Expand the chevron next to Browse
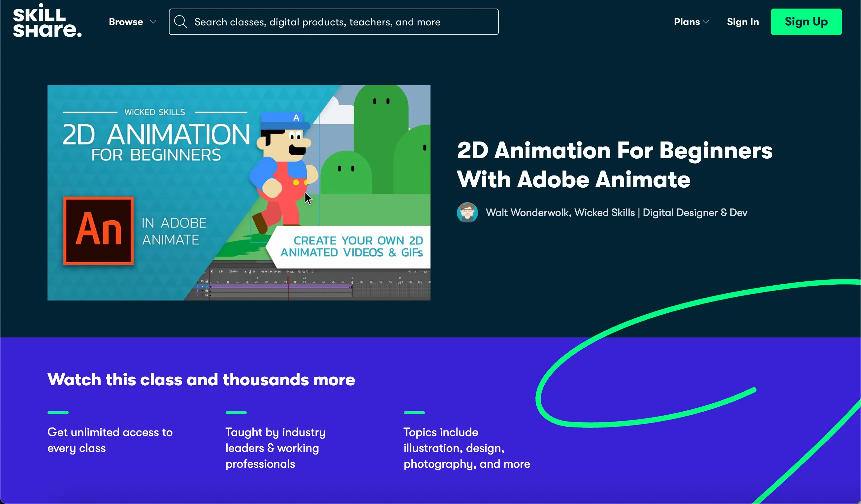Viewport: 861px width, 504px height. pos(153,22)
